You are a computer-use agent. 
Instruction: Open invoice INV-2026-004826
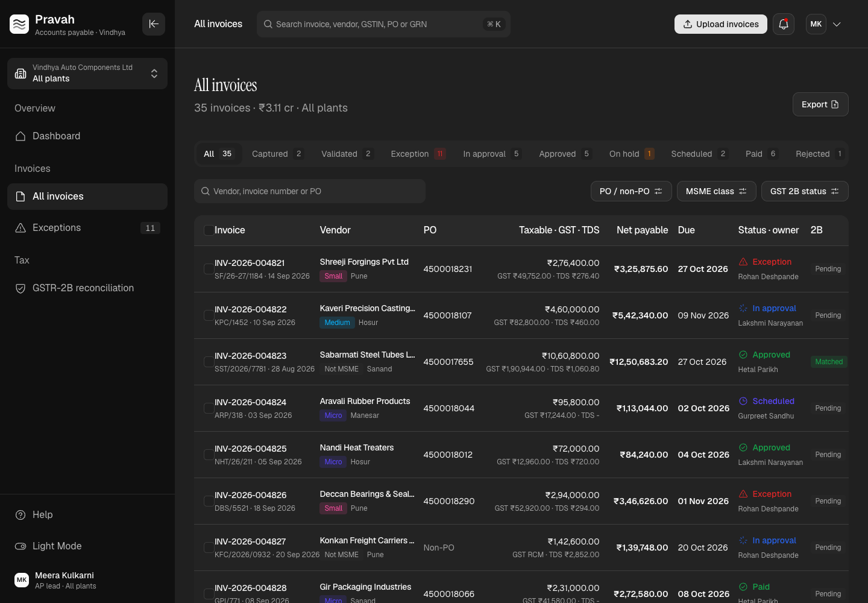[251, 495]
